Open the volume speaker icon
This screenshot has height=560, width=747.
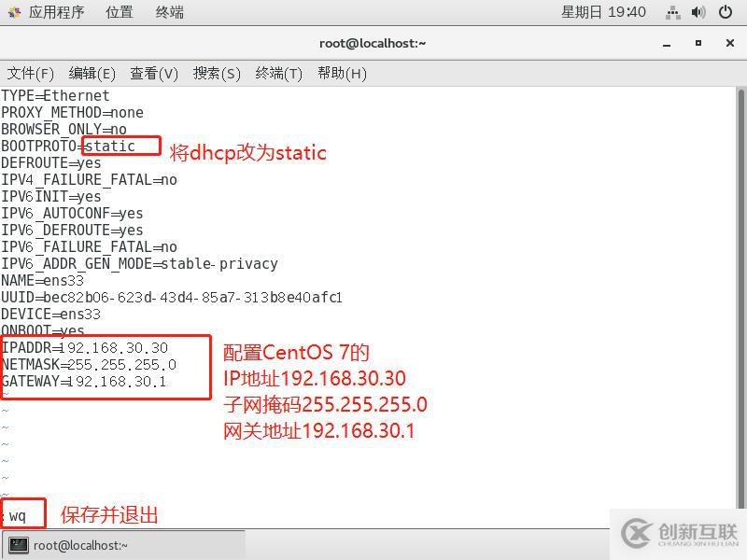click(698, 12)
